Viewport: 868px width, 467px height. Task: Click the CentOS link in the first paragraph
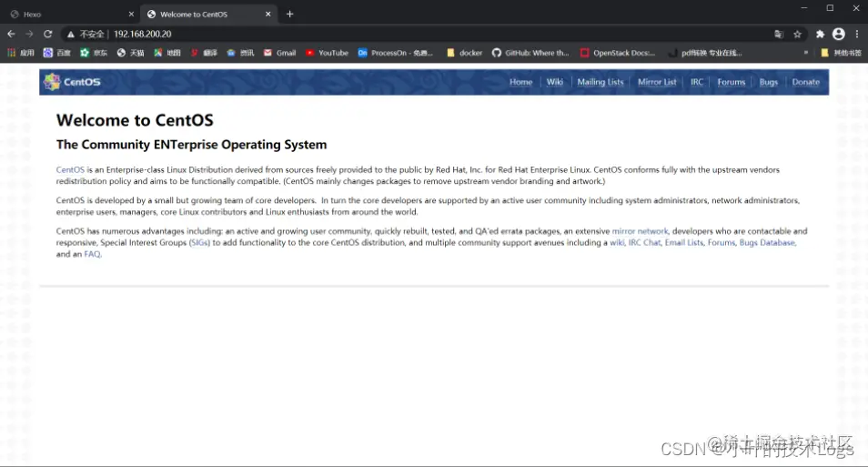click(x=70, y=169)
